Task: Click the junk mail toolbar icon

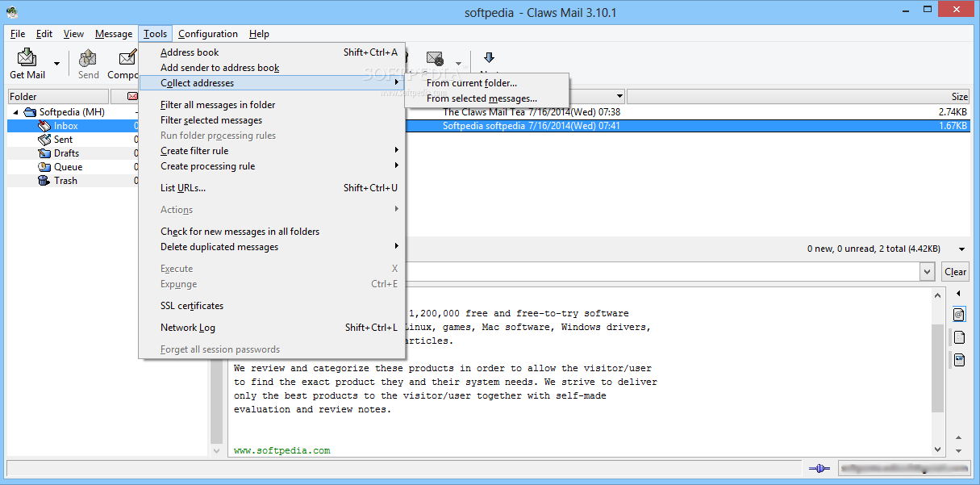Action: (x=435, y=58)
